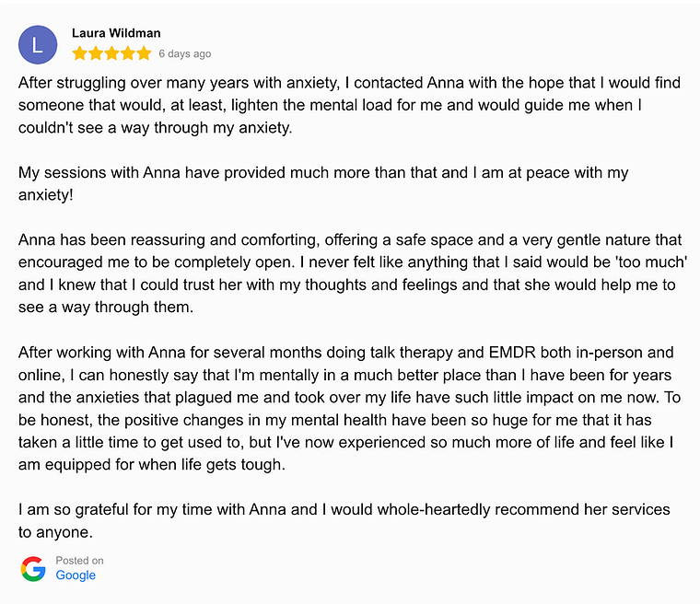The height and width of the screenshot is (604, 700).
Task: Click the paragraph starting 'Anna has been reassuring'
Action: (x=353, y=273)
